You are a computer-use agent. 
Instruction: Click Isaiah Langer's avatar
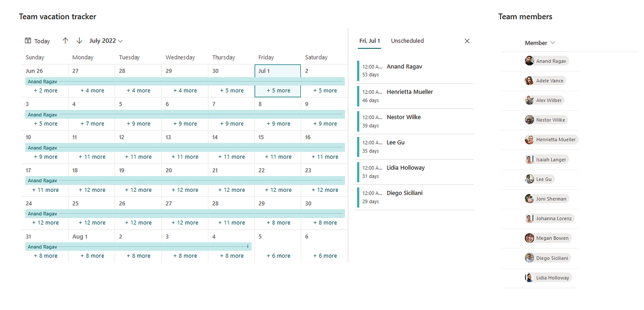[x=529, y=159]
